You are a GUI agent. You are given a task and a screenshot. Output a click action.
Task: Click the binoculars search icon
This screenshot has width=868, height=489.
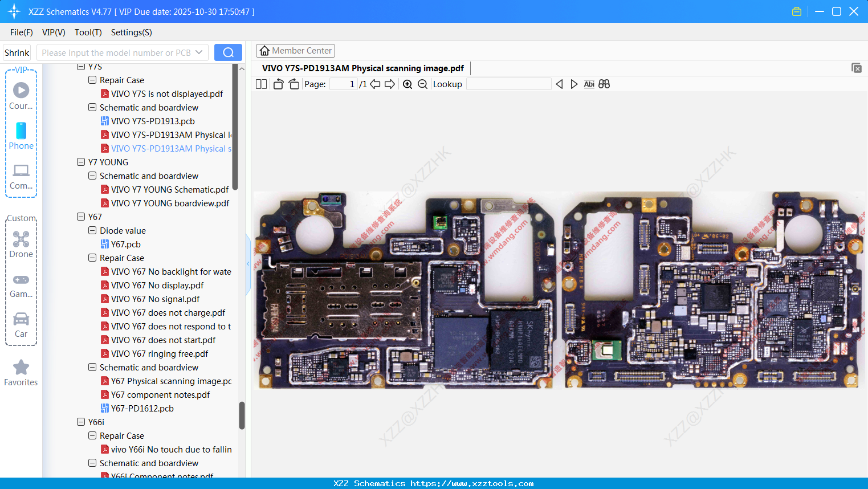tap(604, 84)
